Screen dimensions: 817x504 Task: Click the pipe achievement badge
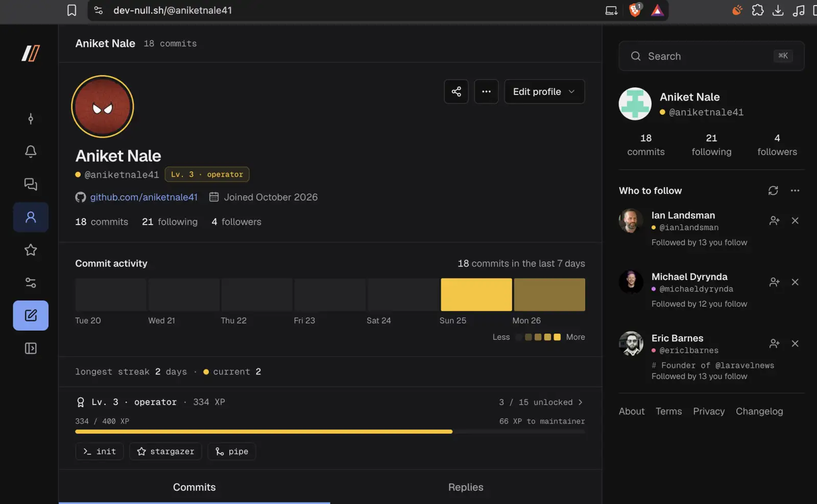(232, 451)
